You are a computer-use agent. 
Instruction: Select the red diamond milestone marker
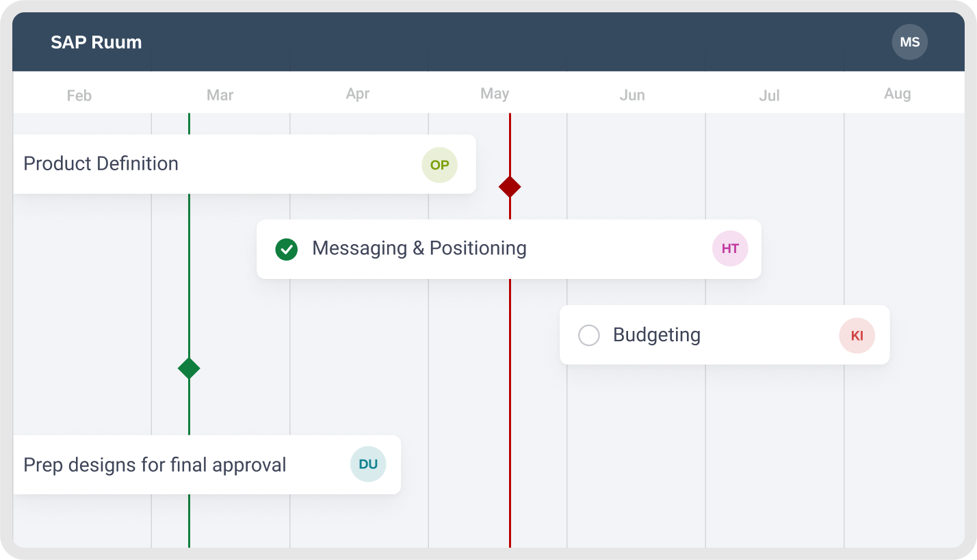click(510, 187)
